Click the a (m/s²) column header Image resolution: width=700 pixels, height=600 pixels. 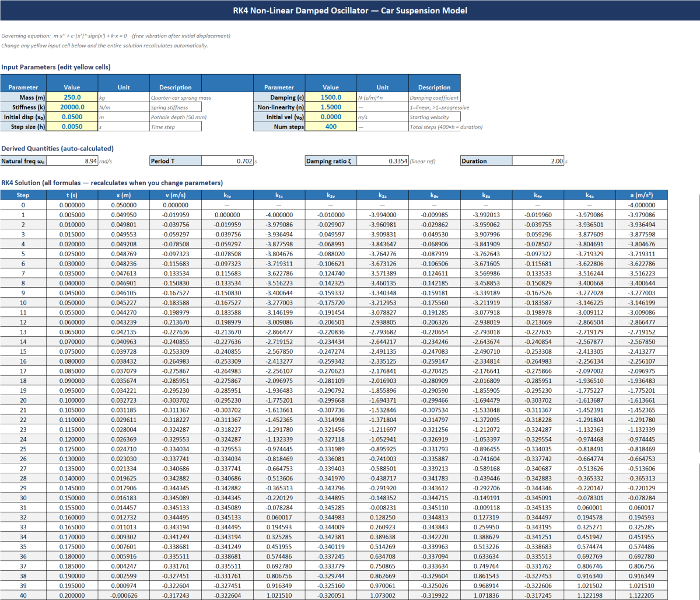641,196
